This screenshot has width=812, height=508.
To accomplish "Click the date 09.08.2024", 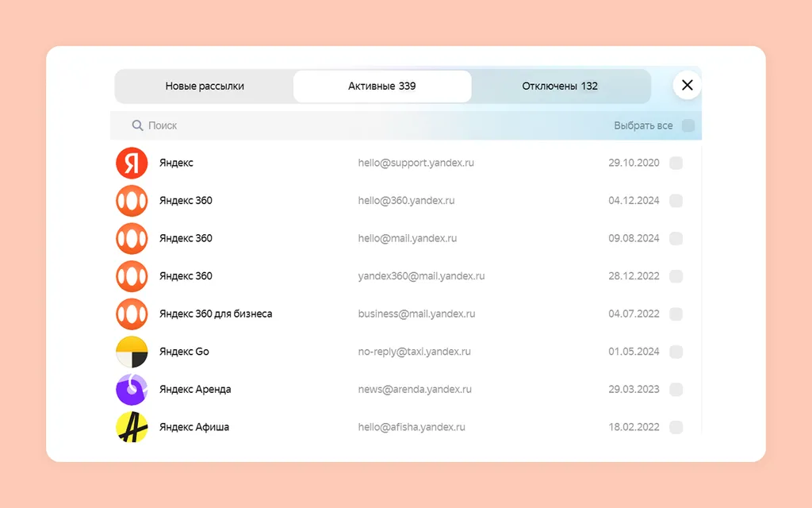I will coord(634,238).
